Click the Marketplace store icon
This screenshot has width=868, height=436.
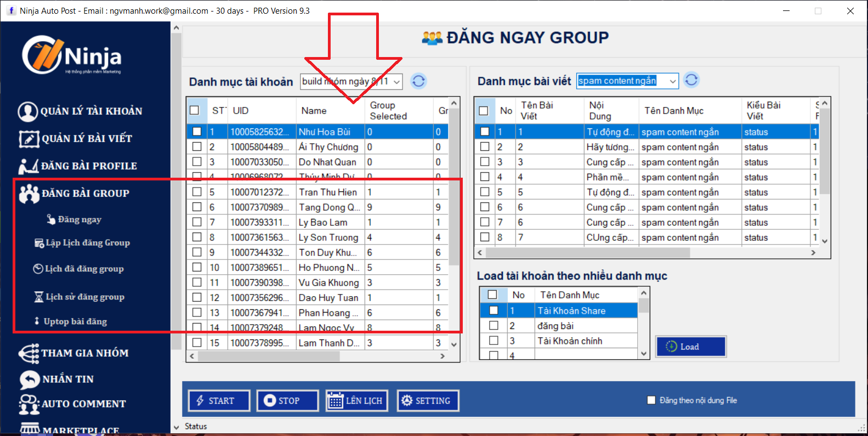click(x=30, y=428)
